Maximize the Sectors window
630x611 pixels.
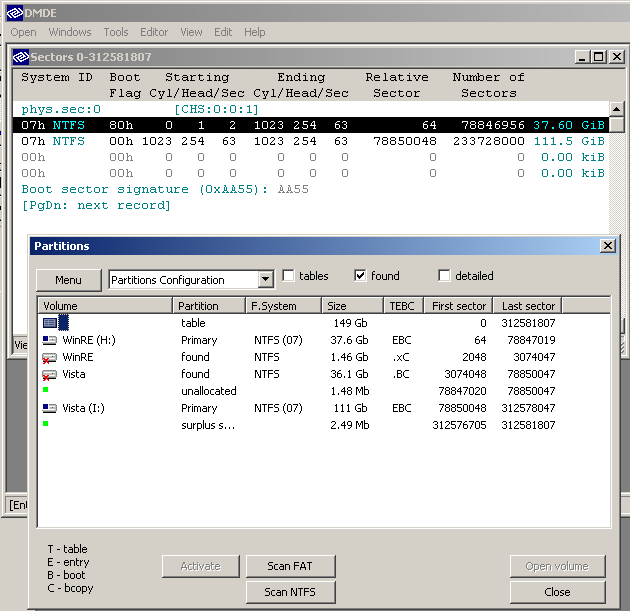click(x=599, y=57)
